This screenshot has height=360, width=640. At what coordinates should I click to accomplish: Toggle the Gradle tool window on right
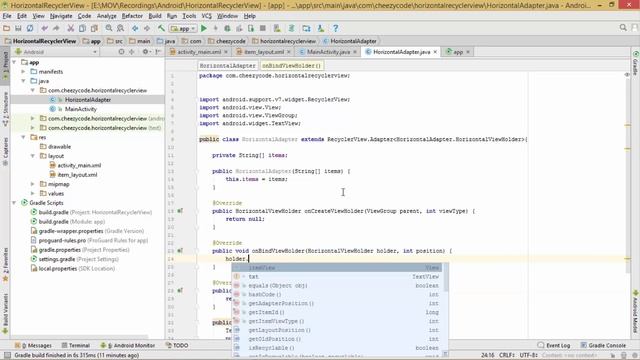point(636,62)
